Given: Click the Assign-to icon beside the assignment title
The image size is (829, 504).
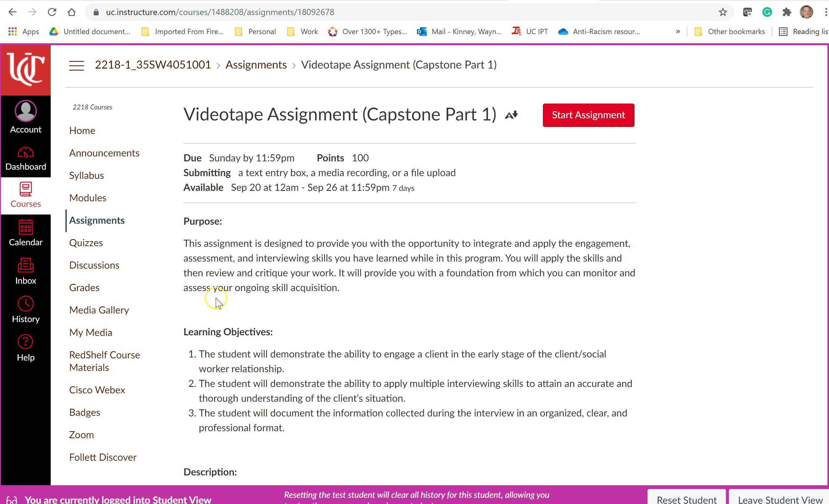Looking at the screenshot, I should tap(512, 115).
